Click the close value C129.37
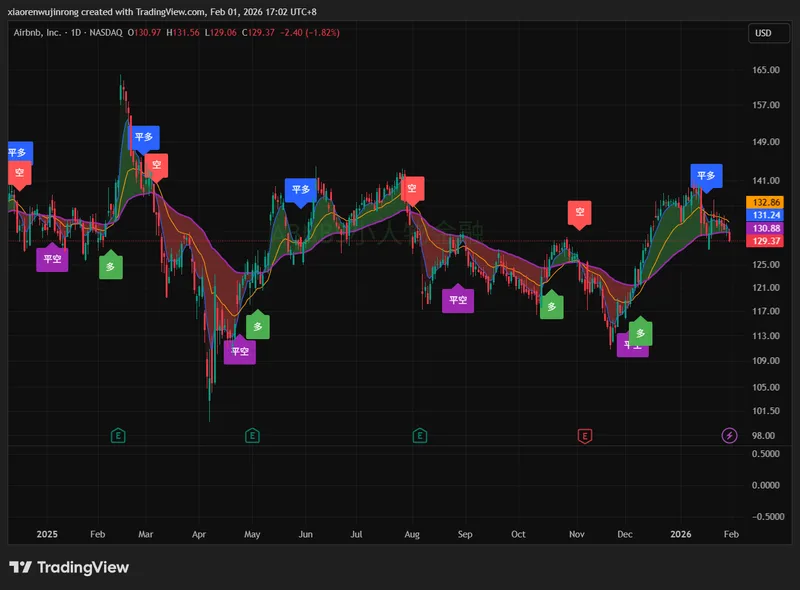Screen dimensions: 800x590 pyautogui.click(x=258, y=33)
